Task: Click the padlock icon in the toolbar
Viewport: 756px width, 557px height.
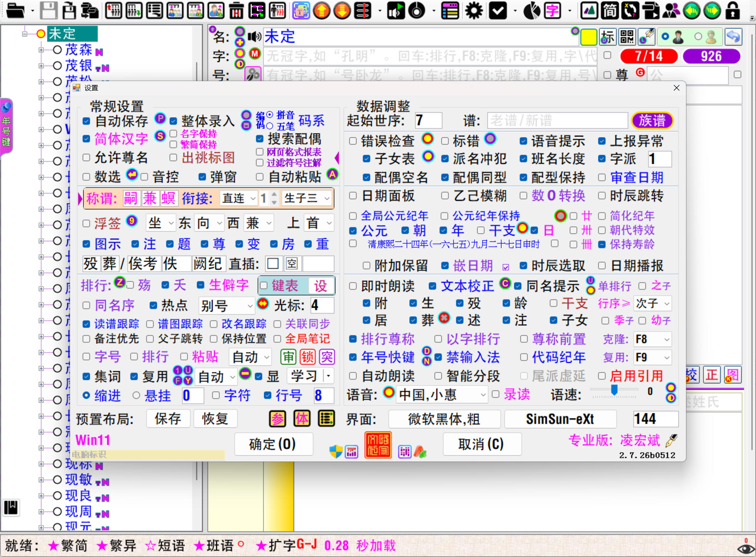Action: [x=733, y=11]
